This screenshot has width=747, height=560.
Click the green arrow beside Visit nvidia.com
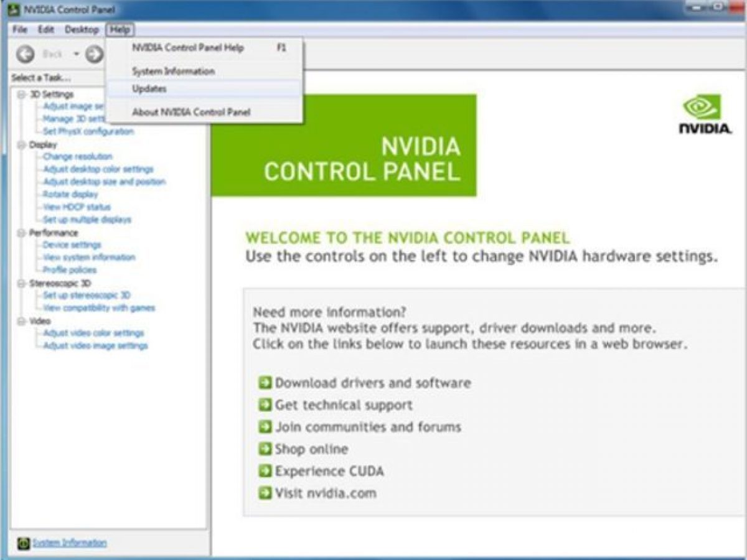click(265, 493)
